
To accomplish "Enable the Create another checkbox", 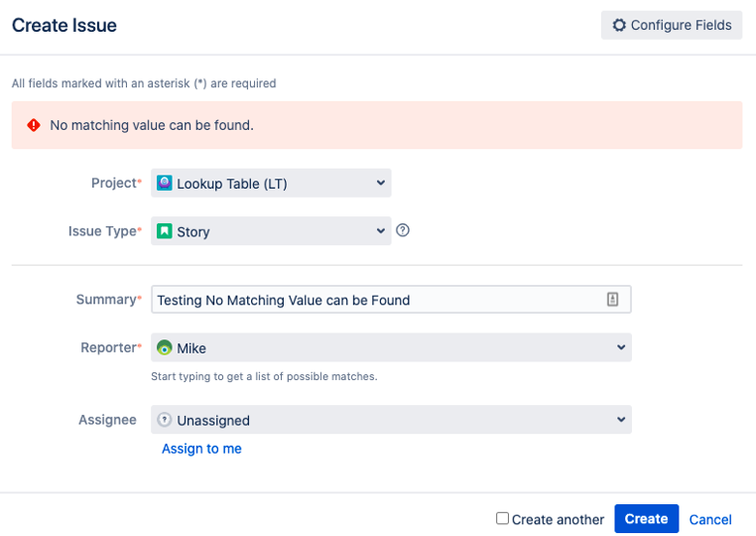I will click(x=503, y=518).
